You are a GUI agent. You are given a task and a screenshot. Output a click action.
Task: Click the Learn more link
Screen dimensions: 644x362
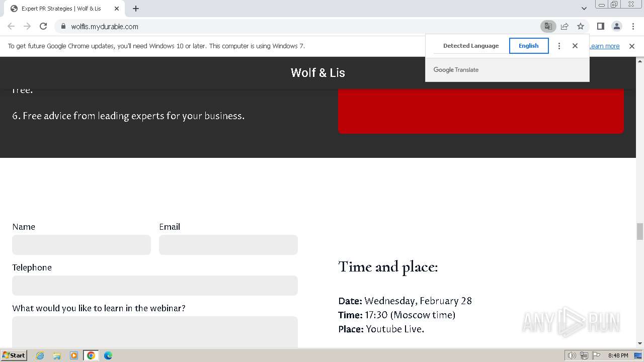tap(604, 46)
